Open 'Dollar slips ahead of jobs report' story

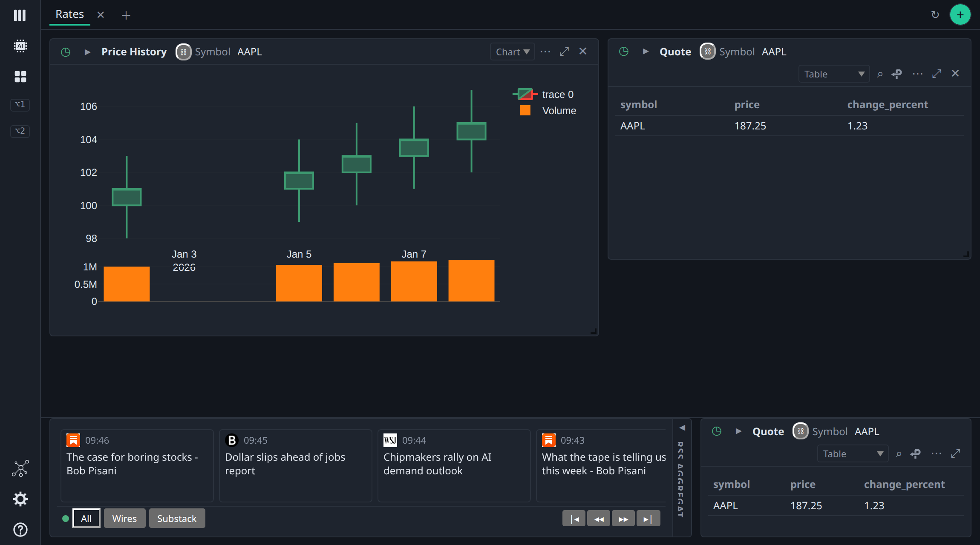click(296, 465)
